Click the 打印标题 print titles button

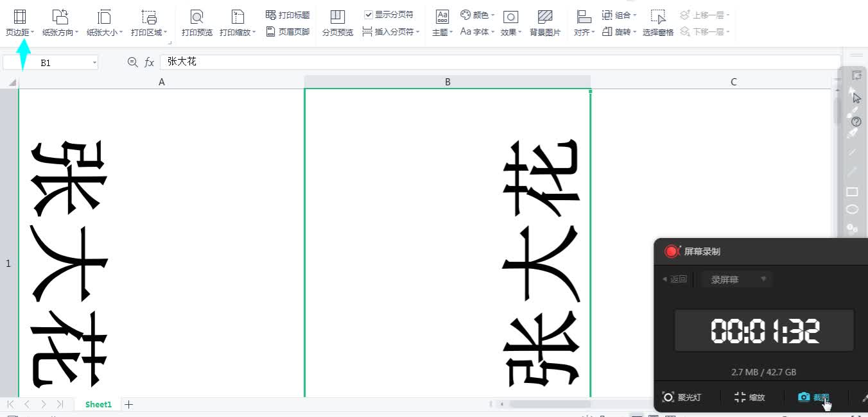(288, 15)
